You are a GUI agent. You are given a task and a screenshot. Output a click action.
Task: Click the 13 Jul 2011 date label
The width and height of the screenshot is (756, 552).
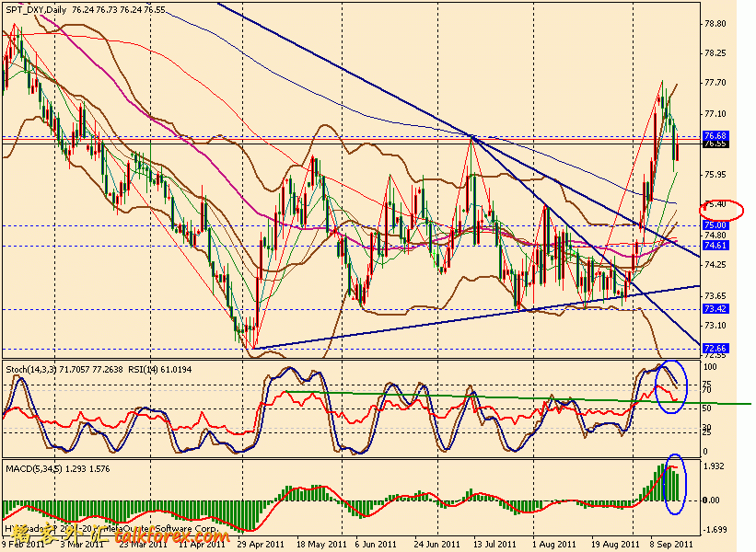(x=494, y=545)
